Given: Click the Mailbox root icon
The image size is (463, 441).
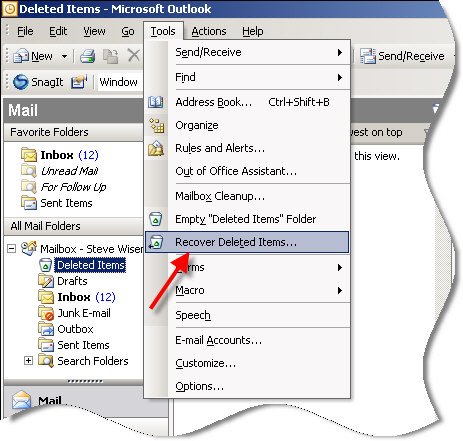Looking at the screenshot, I should pyautogui.click(x=29, y=249).
